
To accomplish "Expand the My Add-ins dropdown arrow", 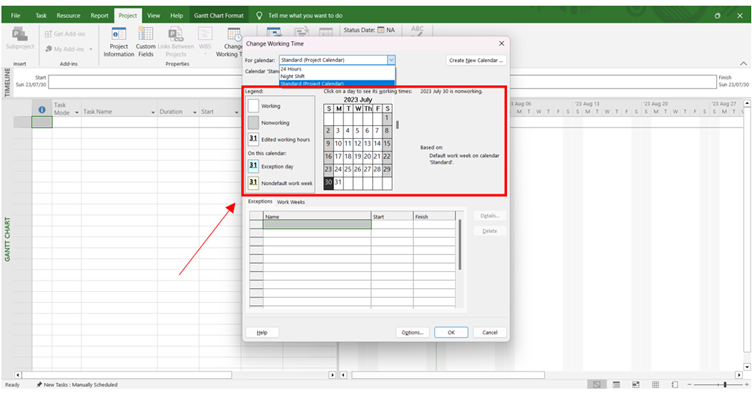I will [91, 49].
